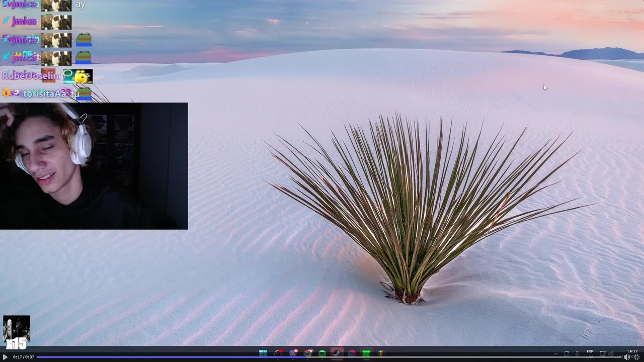Click the microphone icon in the system tray
Viewport: 644px width, 362px height.
coord(577,354)
